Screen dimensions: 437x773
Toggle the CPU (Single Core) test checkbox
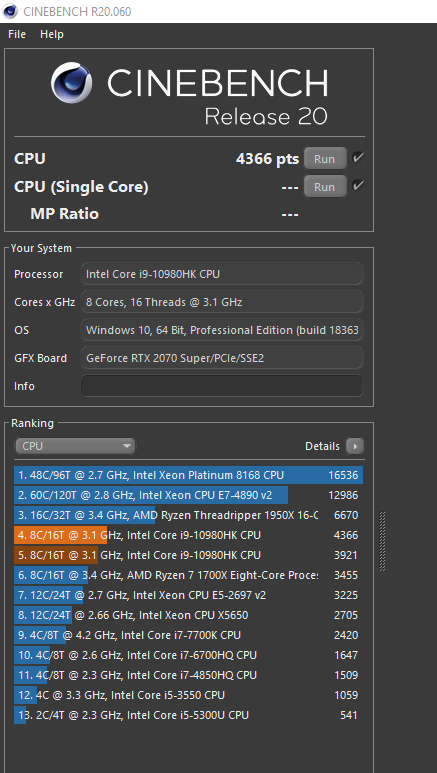pos(358,186)
